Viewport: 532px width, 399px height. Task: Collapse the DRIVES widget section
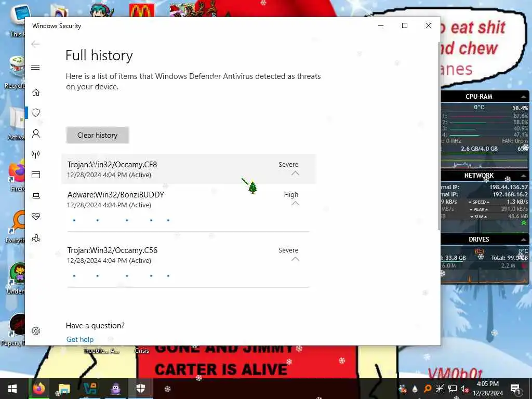coord(524,240)
